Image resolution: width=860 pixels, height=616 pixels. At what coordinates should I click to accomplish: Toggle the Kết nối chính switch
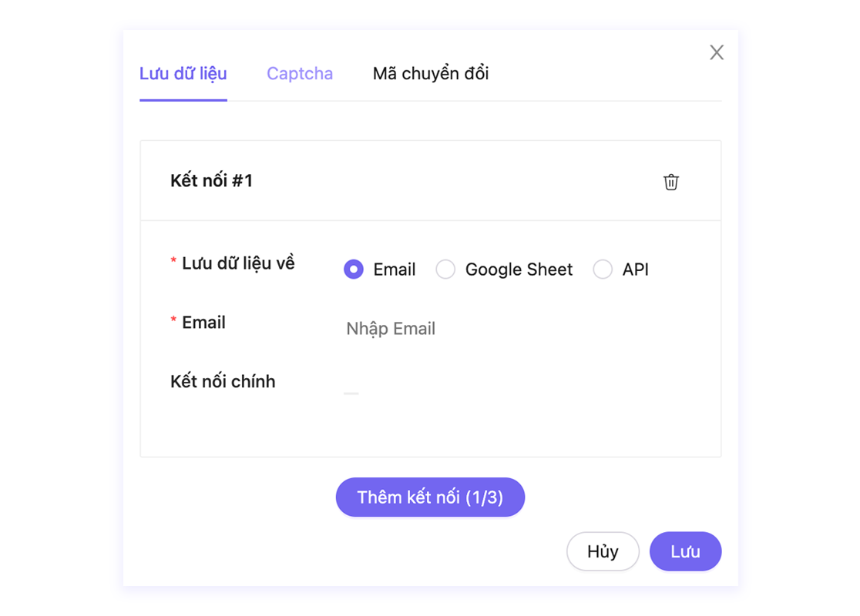coord(351,393)
